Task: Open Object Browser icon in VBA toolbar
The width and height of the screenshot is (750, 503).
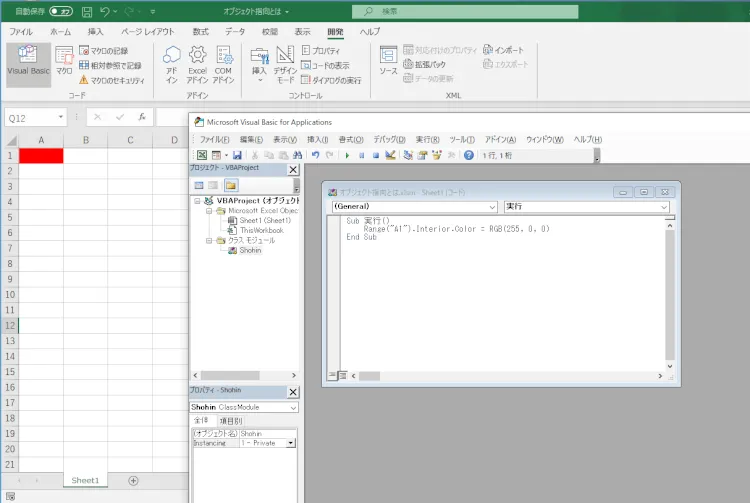Action: tap(437, 155)
